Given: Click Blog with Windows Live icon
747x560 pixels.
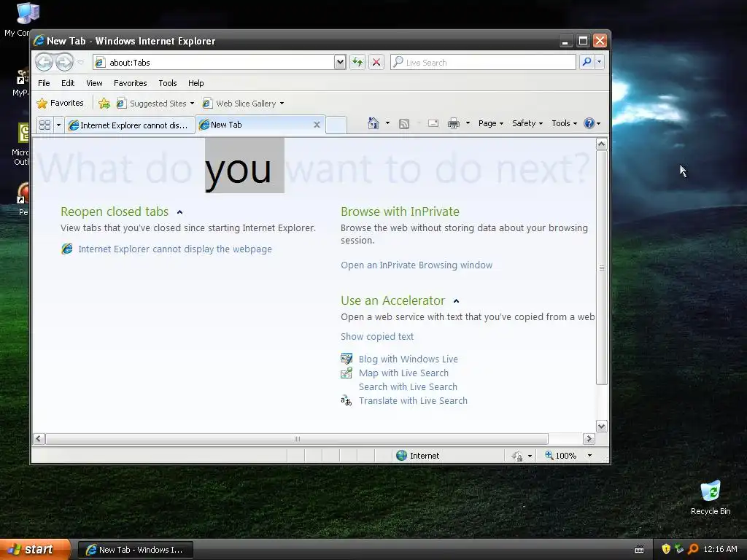Looking at the screenshot, I should click(347, 359).
